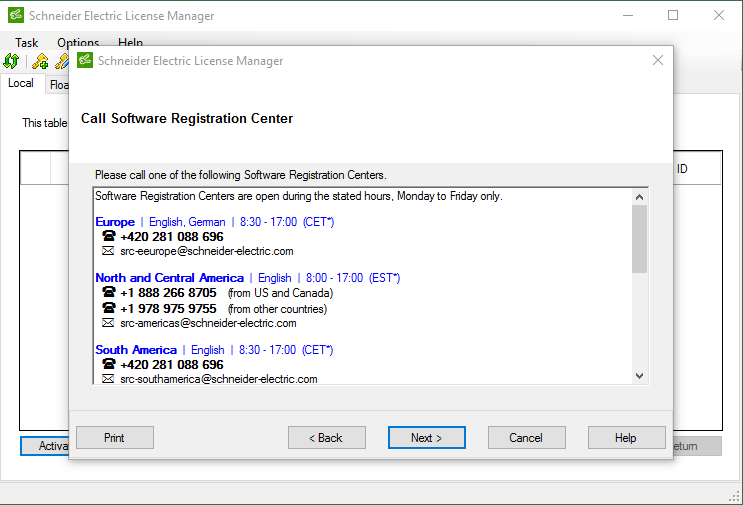Click the key with plus toolbar icon
Viewport: 743px width, 505px height.
[x=40, y=61]
